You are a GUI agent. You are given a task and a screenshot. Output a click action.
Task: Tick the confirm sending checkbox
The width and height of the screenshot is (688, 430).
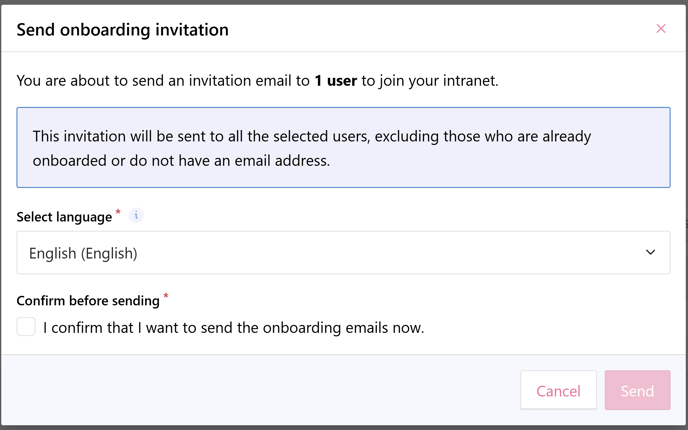pyautogui.click(x=26, y=327)
